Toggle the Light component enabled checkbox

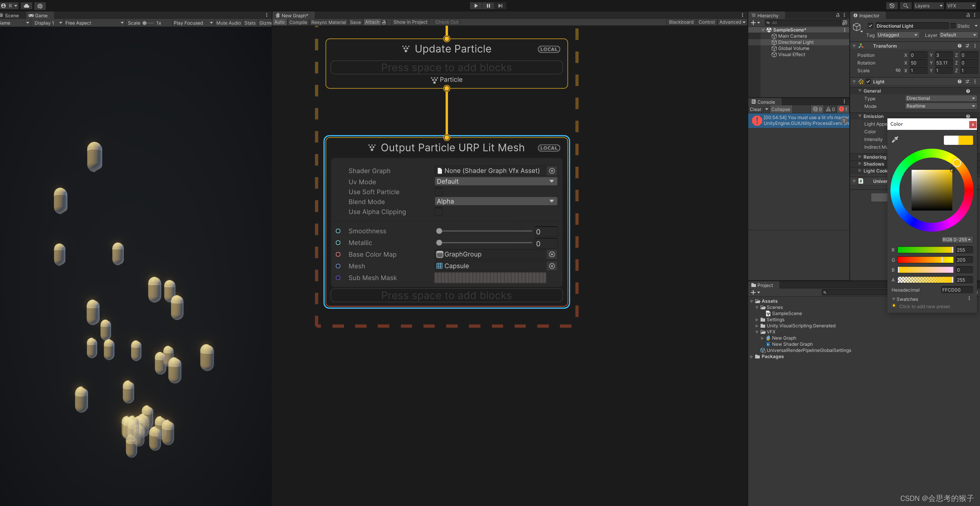coord(868,81)
